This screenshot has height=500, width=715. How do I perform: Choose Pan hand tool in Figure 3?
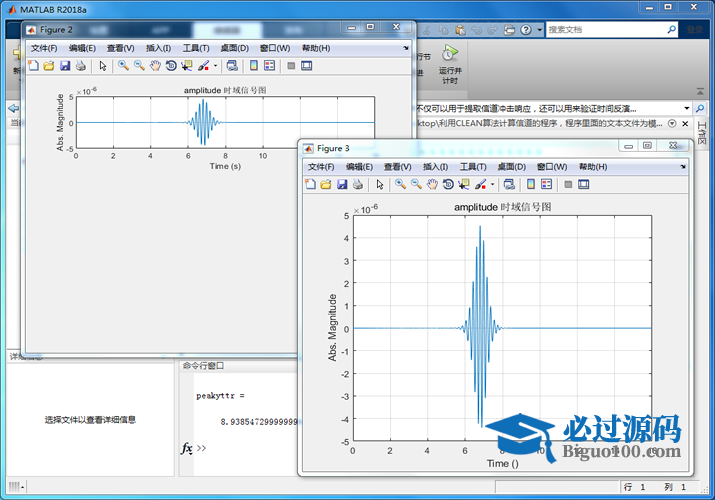click(x=432, y=184)
